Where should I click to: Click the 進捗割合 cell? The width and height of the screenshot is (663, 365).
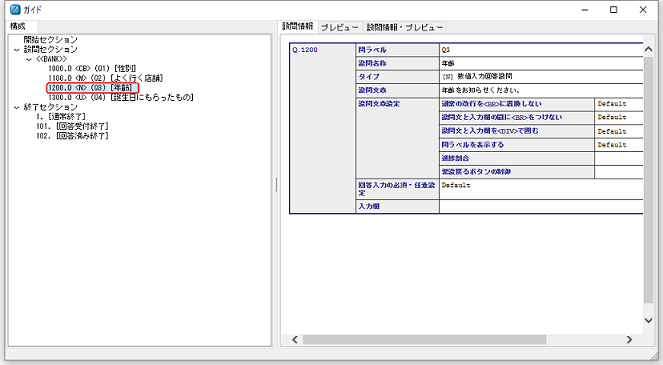point(517,158)
